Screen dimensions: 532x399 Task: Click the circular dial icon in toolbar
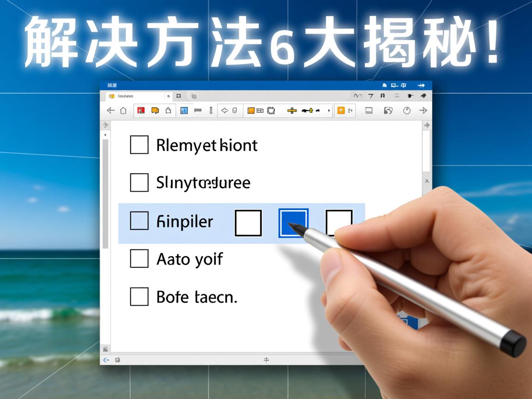[407, 110]
